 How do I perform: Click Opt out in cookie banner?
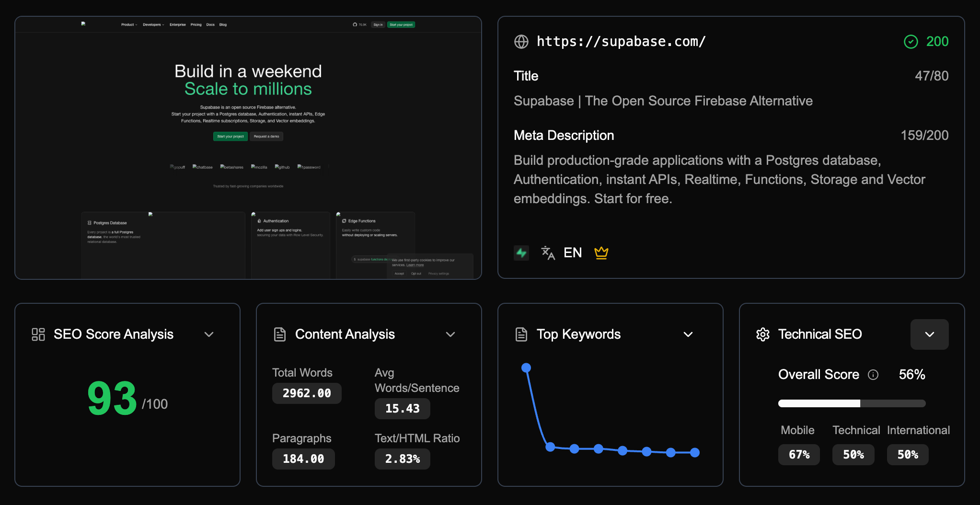tap(416, 274)
